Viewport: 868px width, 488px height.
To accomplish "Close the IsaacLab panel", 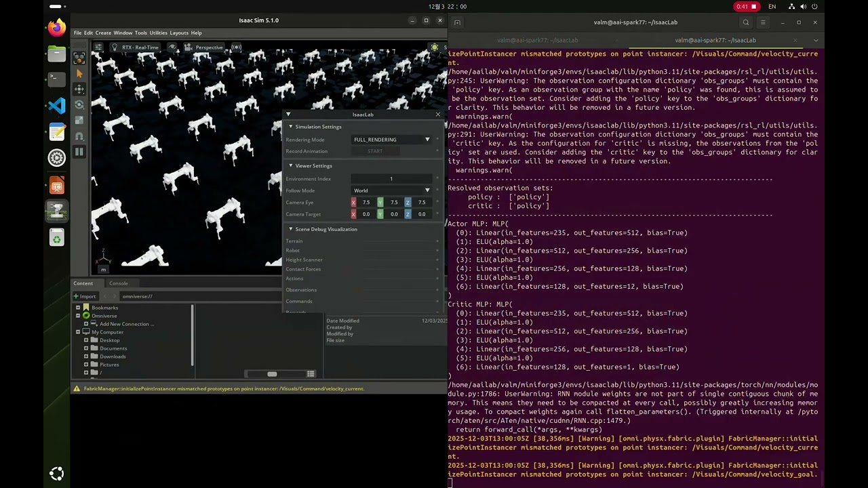I will tap(438, 115).
